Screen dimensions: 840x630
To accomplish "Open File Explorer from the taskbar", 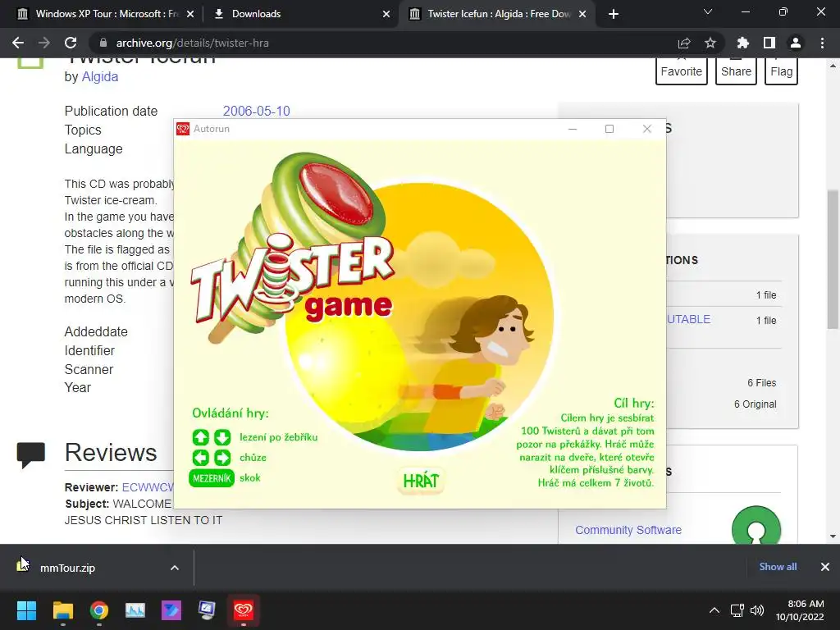I will pyautogui.click(x=62, y=610).
